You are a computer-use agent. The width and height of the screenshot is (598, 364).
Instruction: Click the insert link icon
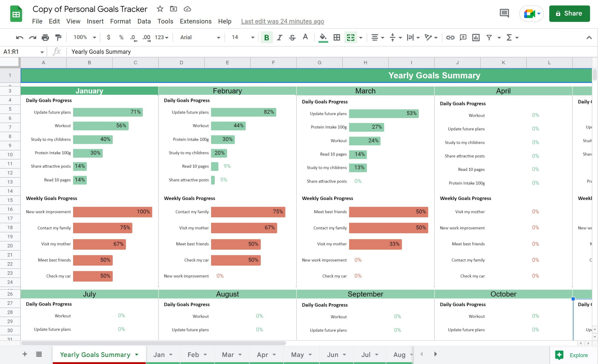(450, 37)
